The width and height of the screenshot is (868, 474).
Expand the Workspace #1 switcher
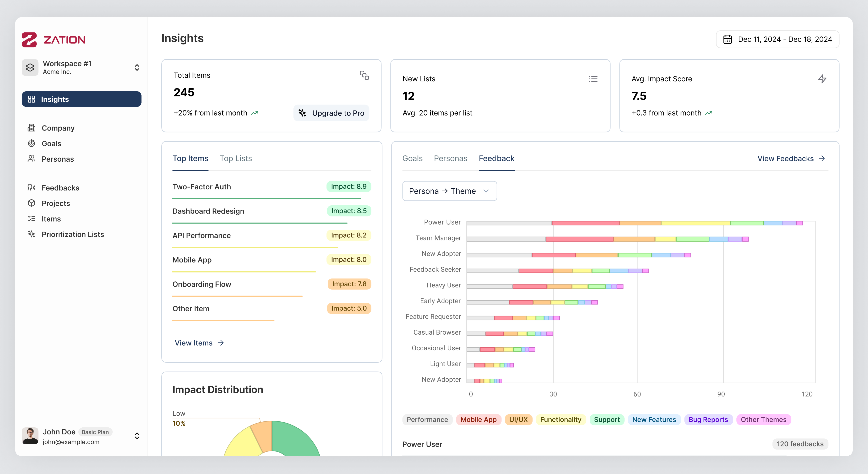tap(137, 67)
